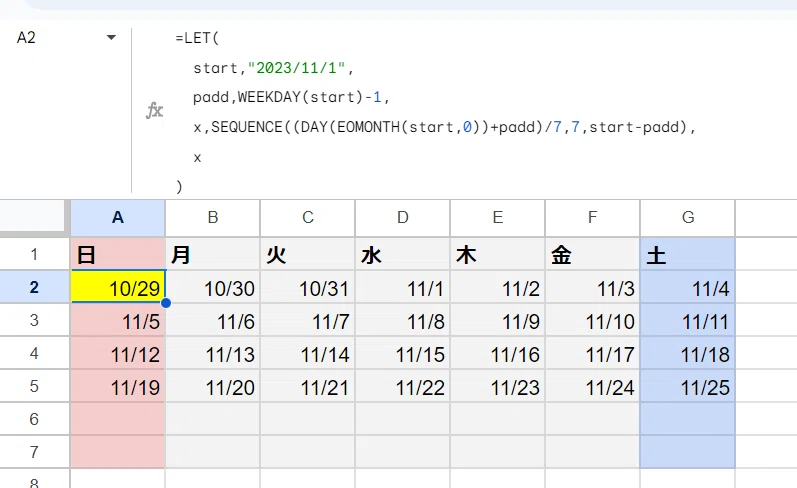
Task: Select the cell showing 11/21
Action: tap(308, 386)
